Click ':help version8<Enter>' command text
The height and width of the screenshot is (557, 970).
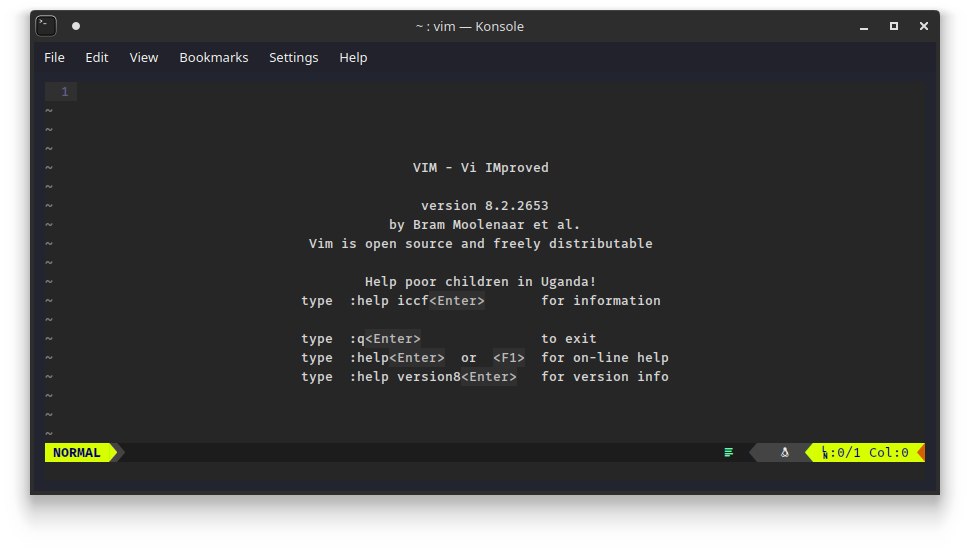coord(433,377)
